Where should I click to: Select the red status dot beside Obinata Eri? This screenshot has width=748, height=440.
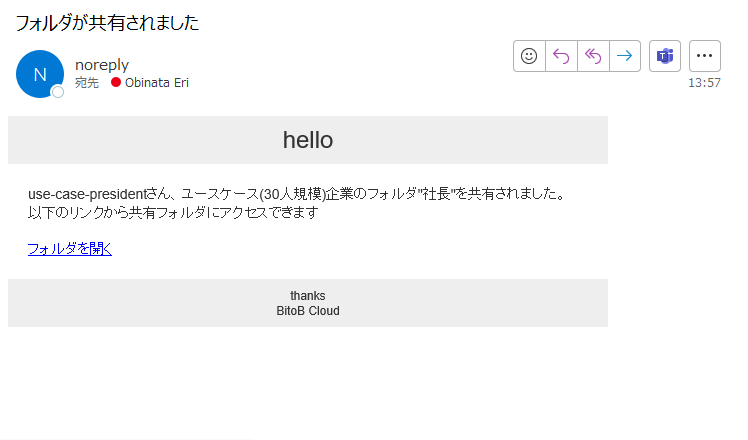pyautogui.click(x=115, y=83)
